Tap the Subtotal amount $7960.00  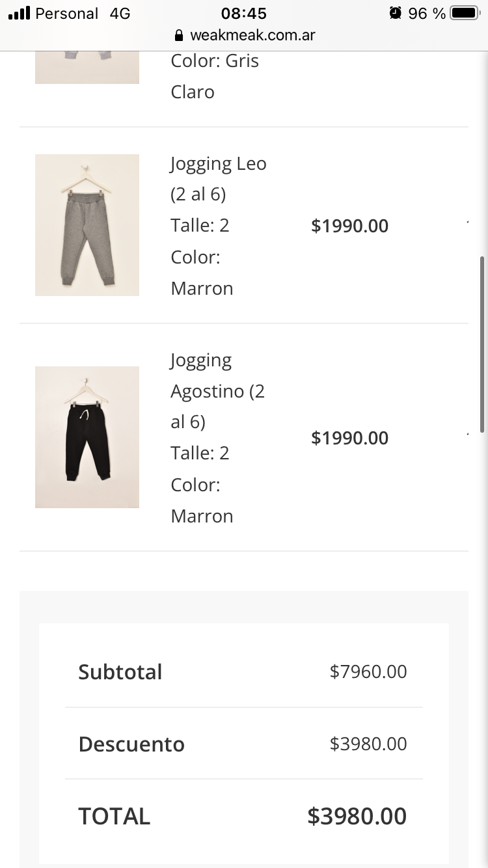(x=368, y=671)
